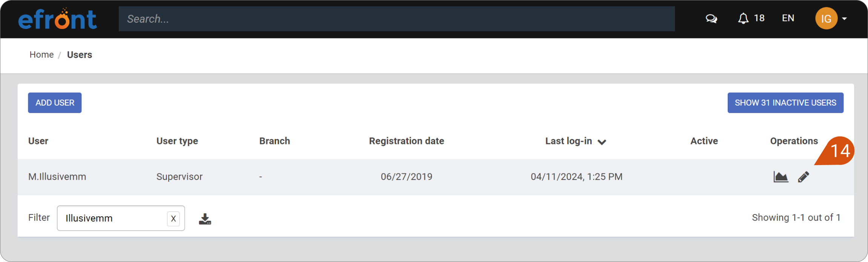This screenshot has height=262, width=868.
Task: Download the user list export icon
Action: coord(205,219)
